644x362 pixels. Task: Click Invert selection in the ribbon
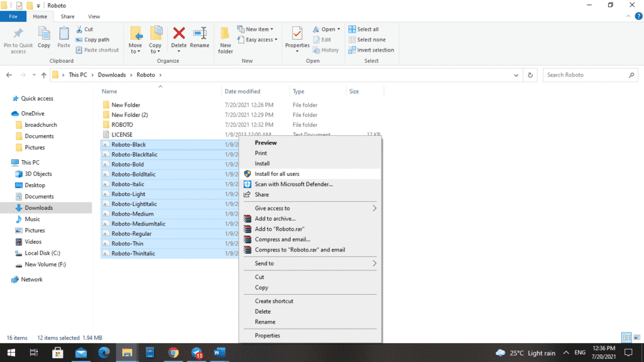(x=371, y=50)
